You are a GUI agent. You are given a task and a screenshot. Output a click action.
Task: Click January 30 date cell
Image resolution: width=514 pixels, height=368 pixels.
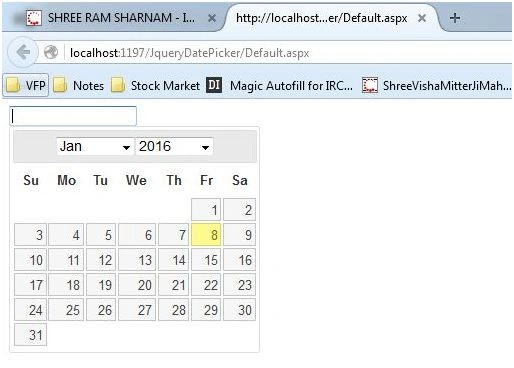pos(239,310)
